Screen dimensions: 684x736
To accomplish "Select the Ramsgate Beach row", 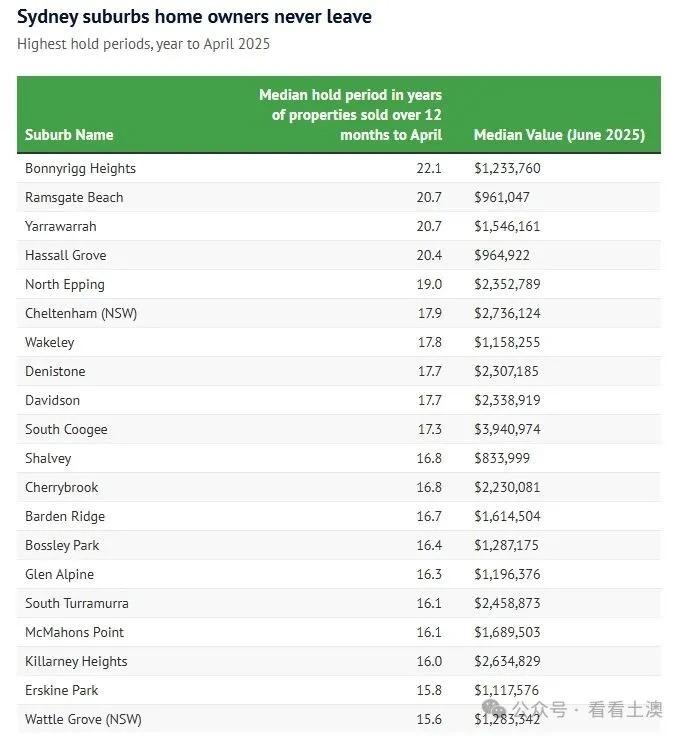I will point(74,197).
